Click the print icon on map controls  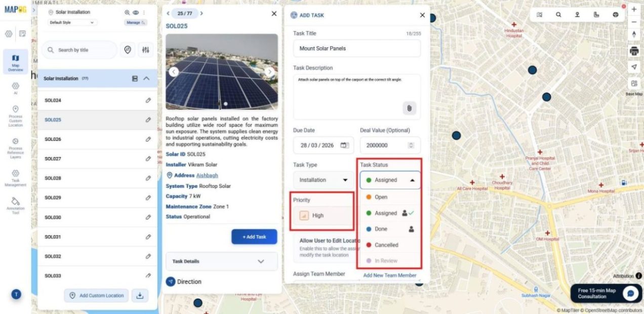[x=634, y=51]
